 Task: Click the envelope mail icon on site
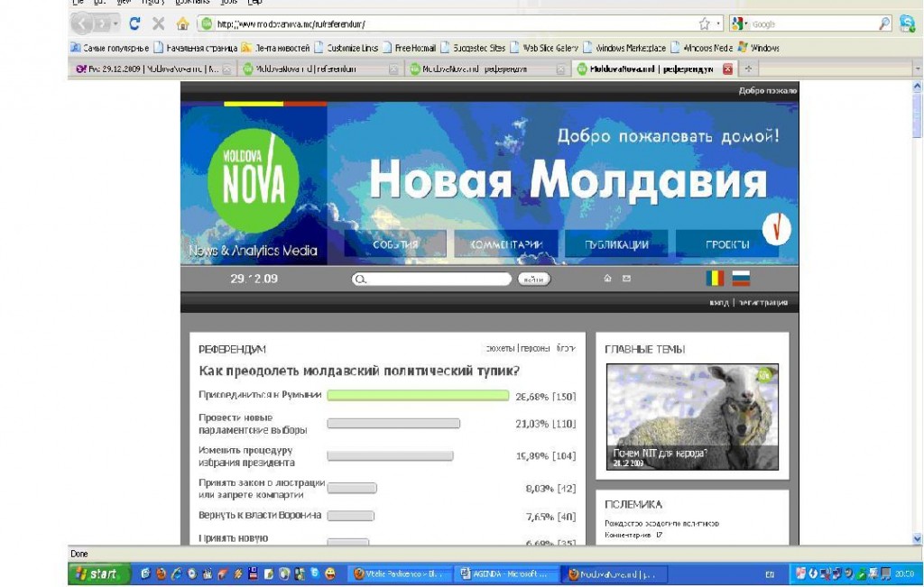point(626,280)
